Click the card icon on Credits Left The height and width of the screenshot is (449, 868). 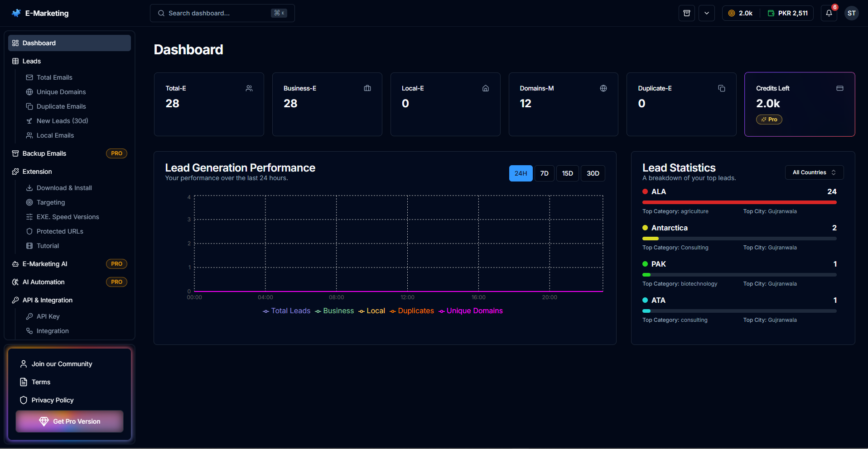coord(839,88)
